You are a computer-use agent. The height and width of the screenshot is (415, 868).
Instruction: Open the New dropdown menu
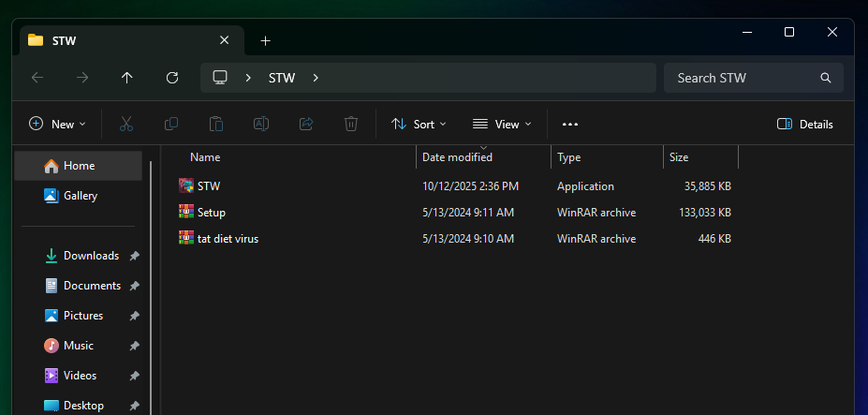pyautogui.click(x=58, y=124)
